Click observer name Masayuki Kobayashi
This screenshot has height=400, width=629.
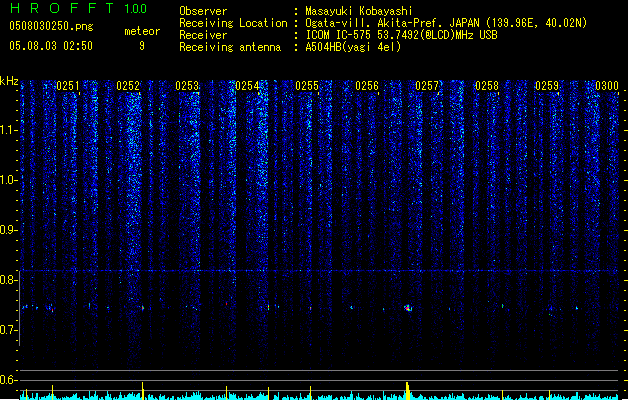coord(359,11)
